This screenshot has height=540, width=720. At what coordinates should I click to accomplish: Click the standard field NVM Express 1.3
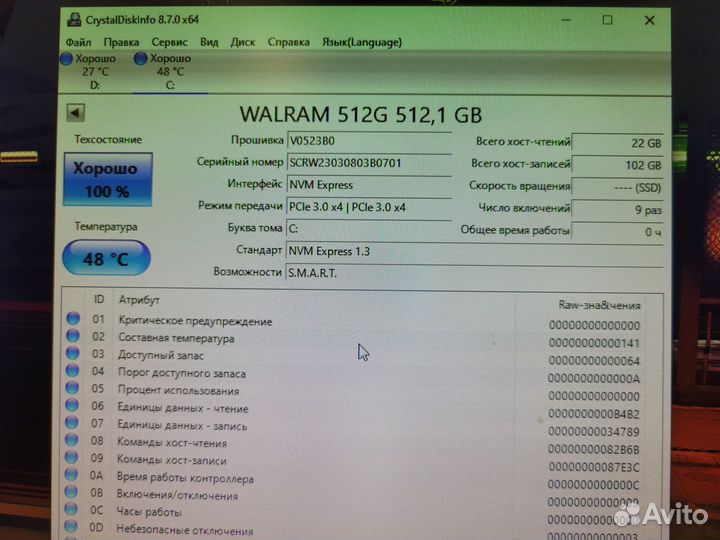click(x=474, y=251)
